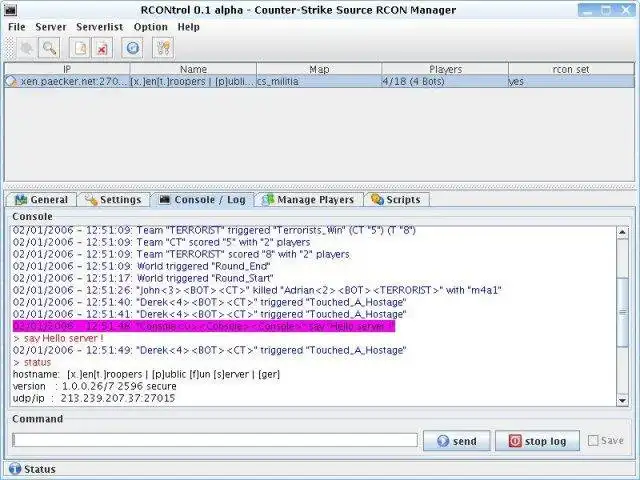Click the red X delete server icon

[102, 48]
